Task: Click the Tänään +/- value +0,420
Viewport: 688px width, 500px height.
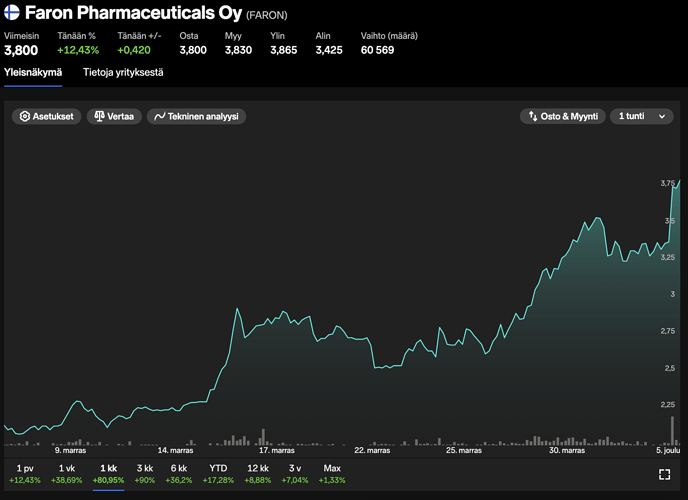Action: click(134, 50)
